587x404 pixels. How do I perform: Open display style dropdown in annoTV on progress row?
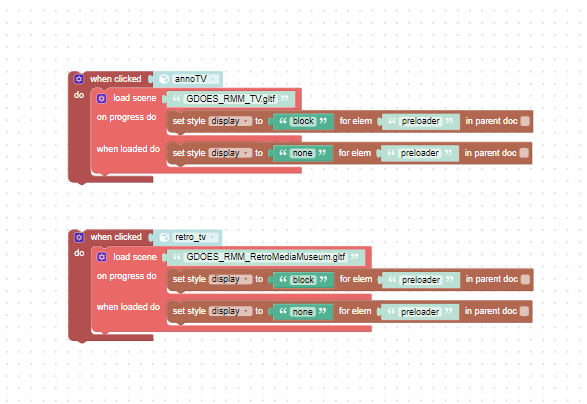pyautogui.click(x=230, y=121)
